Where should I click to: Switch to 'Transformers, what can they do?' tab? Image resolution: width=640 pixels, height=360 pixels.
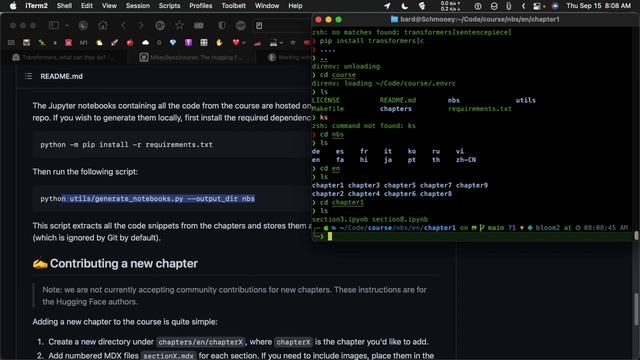tap(63, 58)
